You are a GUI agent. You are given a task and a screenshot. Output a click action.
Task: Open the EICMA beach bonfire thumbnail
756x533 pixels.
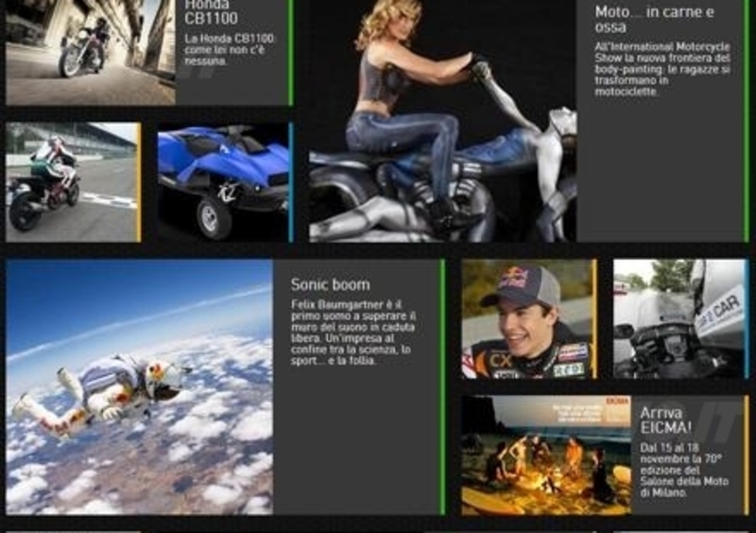(546, 456)
